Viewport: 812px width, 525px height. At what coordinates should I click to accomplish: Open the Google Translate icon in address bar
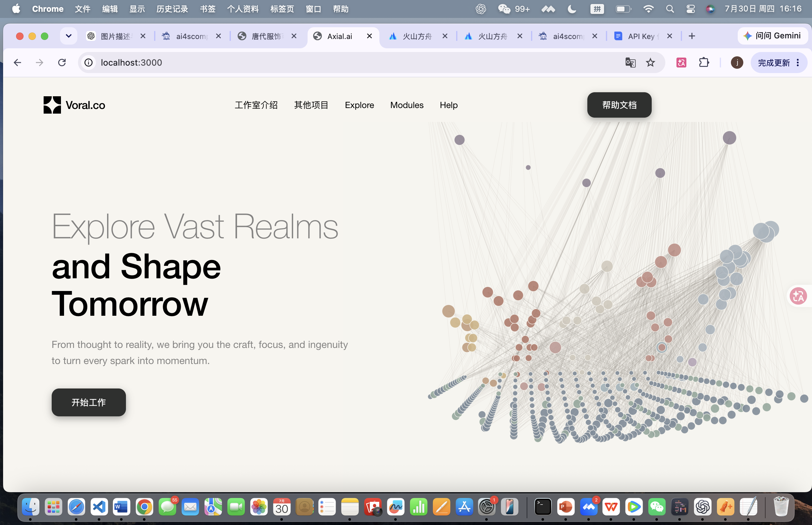pos(630,63)
